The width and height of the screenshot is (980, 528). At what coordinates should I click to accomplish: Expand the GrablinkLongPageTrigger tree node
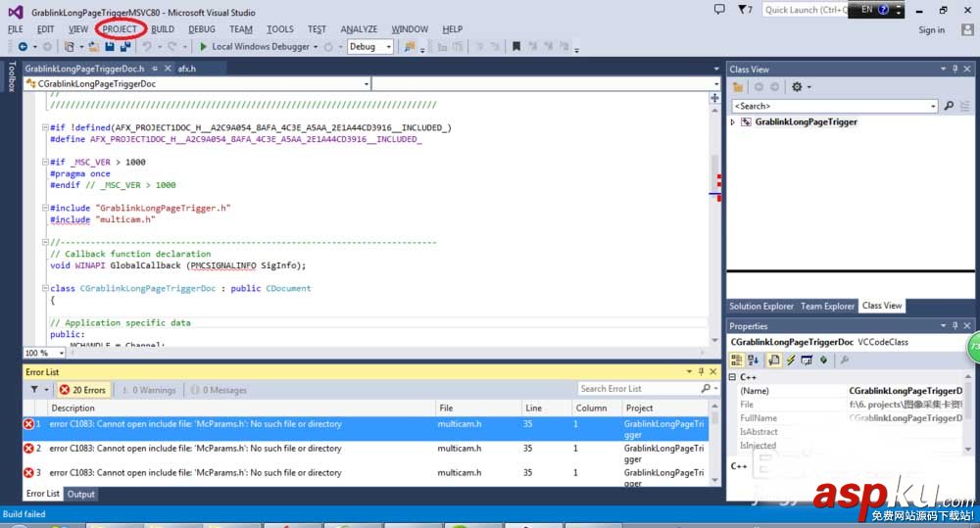pyautogui.click(x=733, y=122)
